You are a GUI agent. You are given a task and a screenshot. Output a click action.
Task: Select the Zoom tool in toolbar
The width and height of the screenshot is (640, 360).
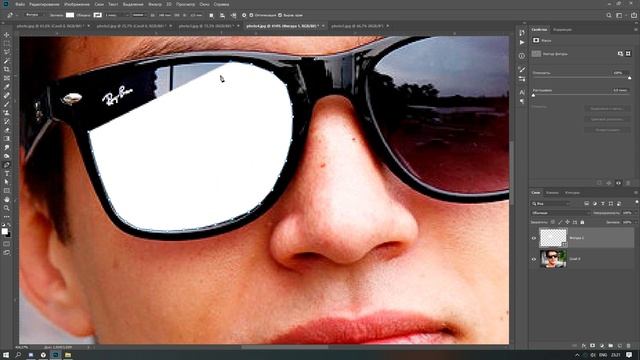coord(7,208)
